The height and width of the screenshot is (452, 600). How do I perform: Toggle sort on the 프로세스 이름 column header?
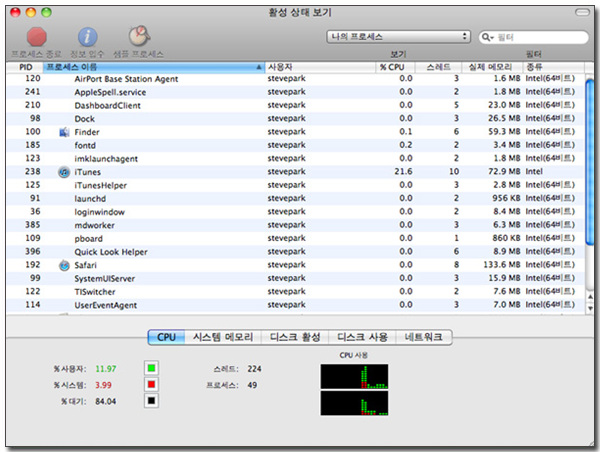tap(154, 67)
